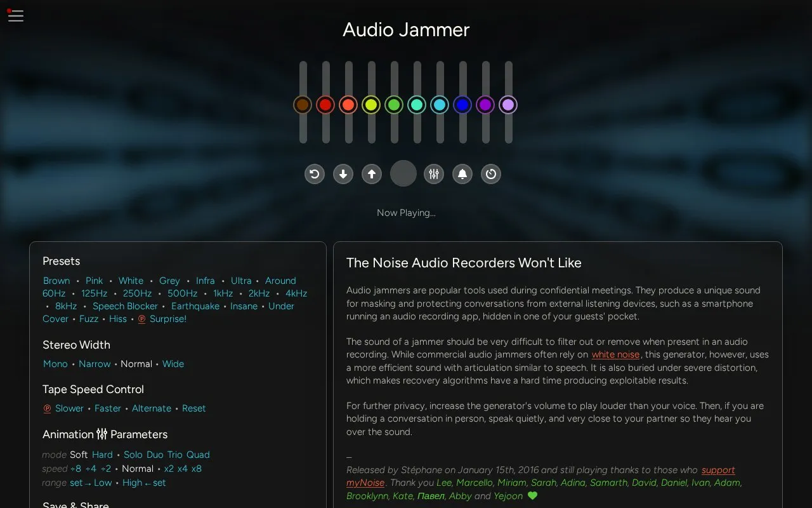Set stereo width to Mono
The height and width of the screenshot is (508, 812).
point(55,364)
